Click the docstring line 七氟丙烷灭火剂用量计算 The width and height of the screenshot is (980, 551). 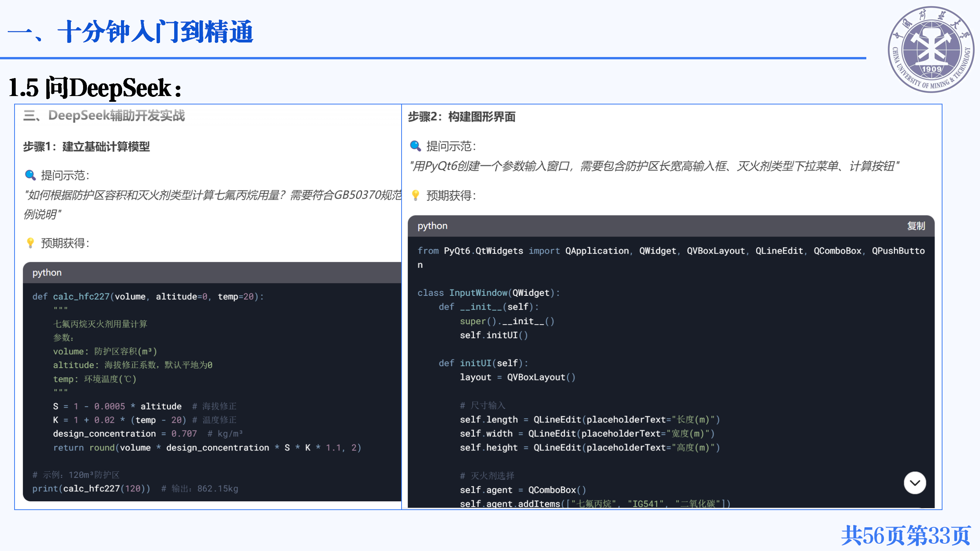tap(100, 324)
